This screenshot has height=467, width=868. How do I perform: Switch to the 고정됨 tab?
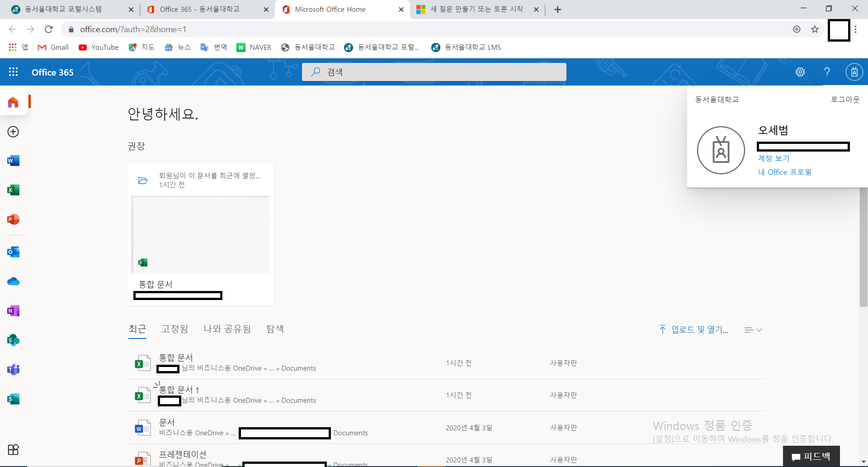175,329
